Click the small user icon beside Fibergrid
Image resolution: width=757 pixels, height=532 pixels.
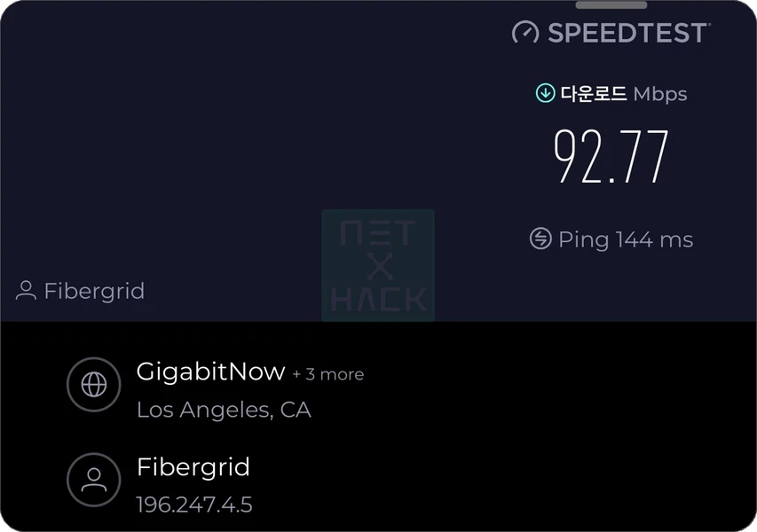pyautogui.click(x=27, y=290)
